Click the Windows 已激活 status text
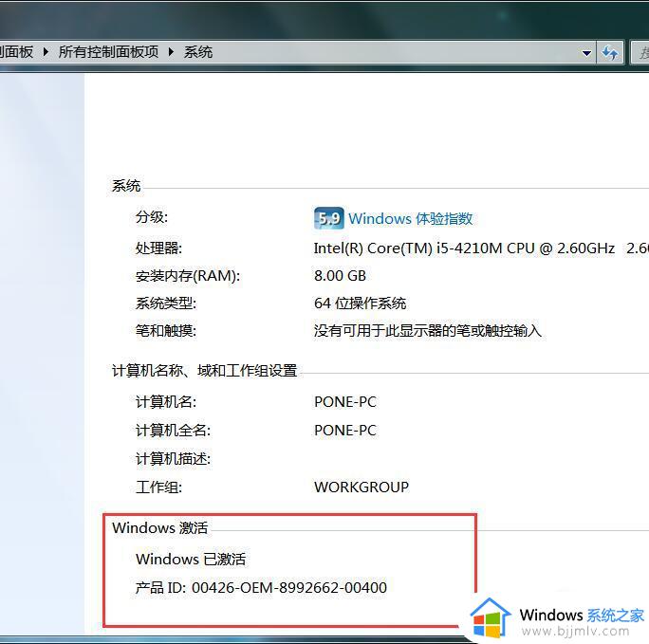The height and width of the screenshot is (644, 649). click(191, 559)
